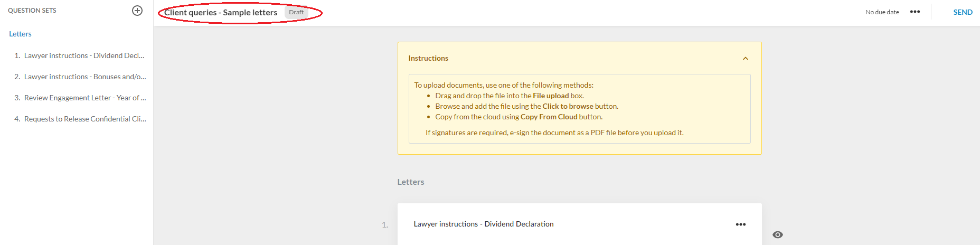Toggle the eye visibility icon beside question 1
Image resolution: width=980 pixels, height=245 pixels.
tap(777, 235)
